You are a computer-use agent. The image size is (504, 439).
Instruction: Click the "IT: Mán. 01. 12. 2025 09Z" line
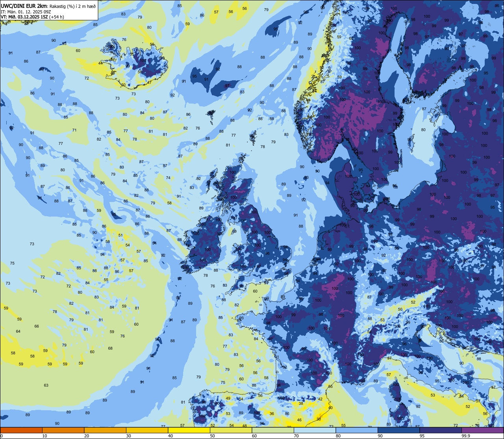[x=26, y=12]
